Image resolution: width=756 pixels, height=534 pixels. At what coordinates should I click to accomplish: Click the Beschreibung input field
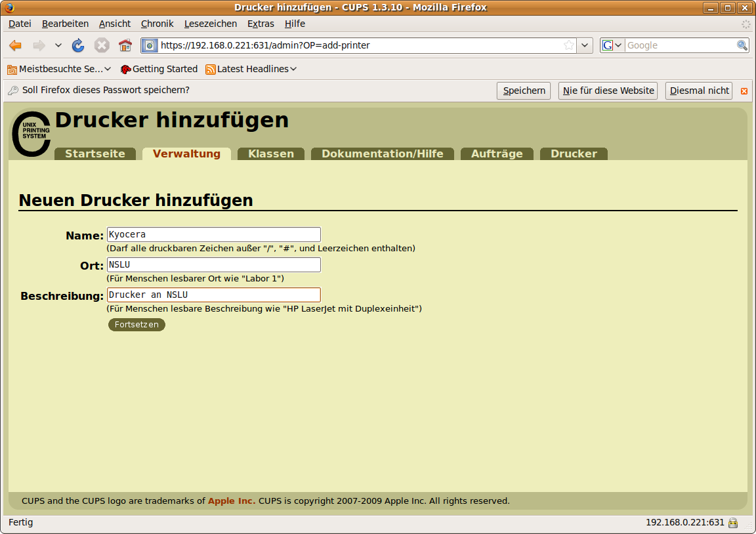tap(213, 295)
